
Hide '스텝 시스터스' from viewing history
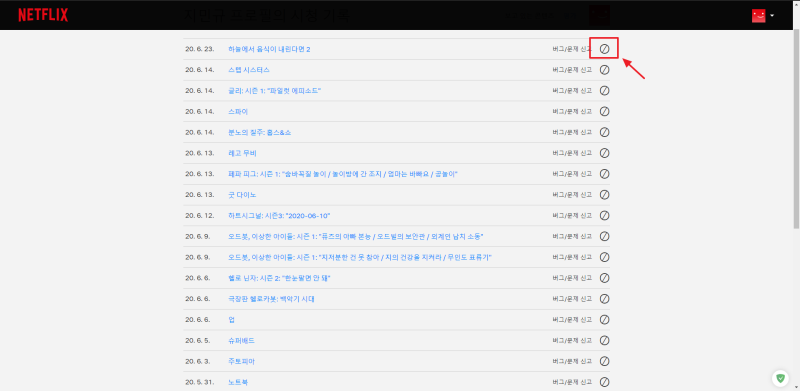tap(604, 70)
